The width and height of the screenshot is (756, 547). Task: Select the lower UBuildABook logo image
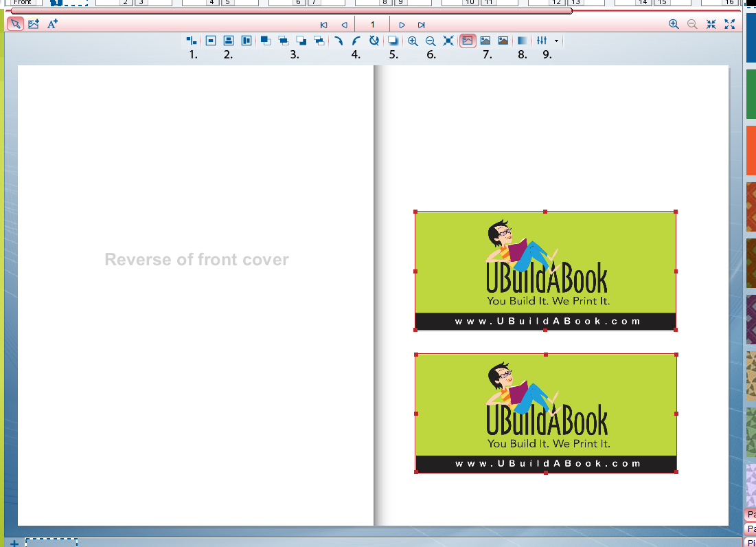546,414
